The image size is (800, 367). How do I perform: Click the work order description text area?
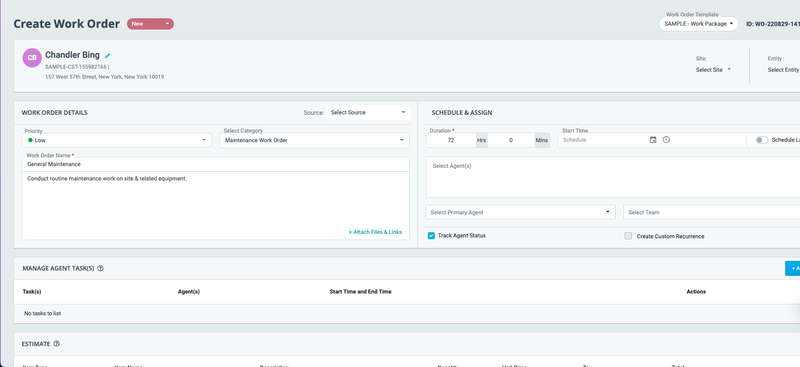[x=215, y=205]
